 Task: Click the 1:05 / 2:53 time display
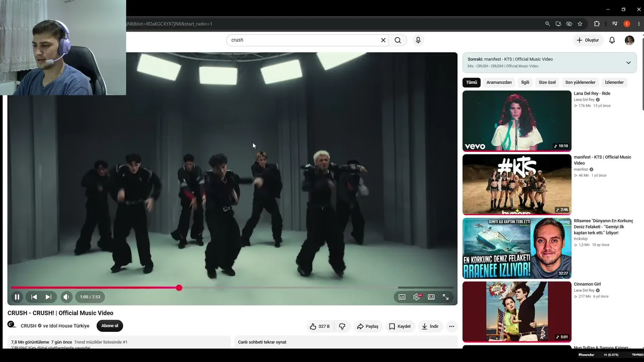coord(90,297)
